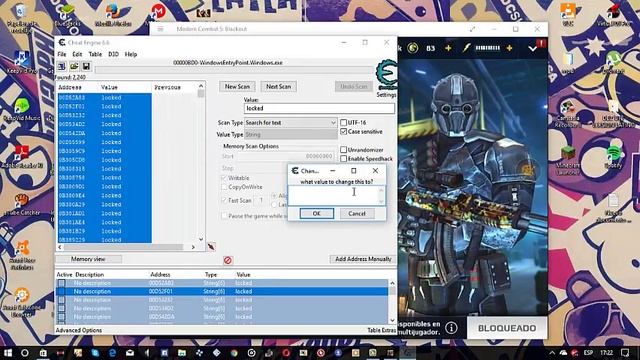
Task: Cancel the change value dialog
Action: pos(357,213)
